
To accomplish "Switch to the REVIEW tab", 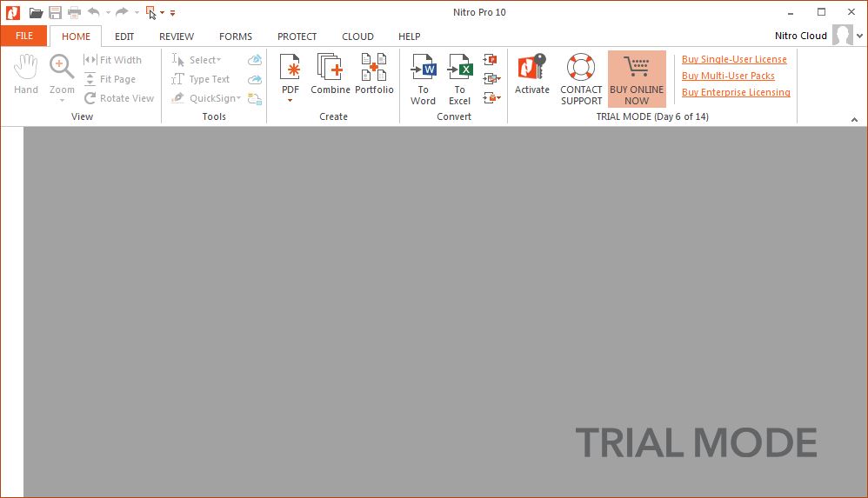I will click(x=177, y=37).
